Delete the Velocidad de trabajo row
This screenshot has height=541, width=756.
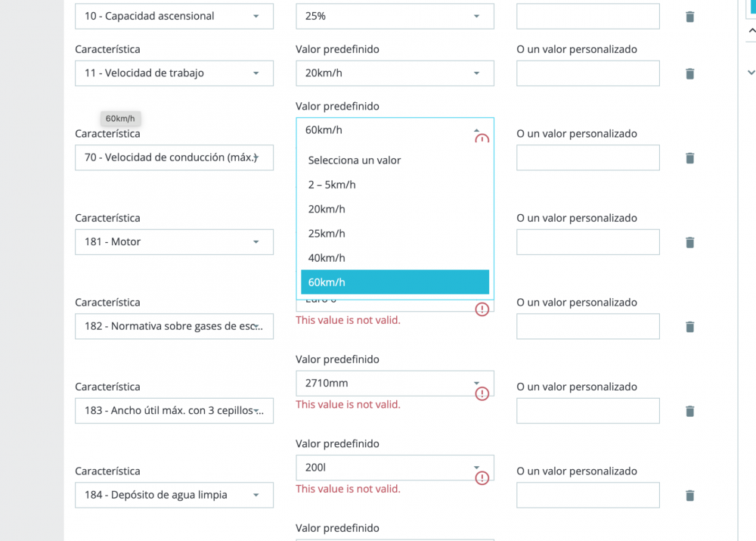click(x=689, y=73)
